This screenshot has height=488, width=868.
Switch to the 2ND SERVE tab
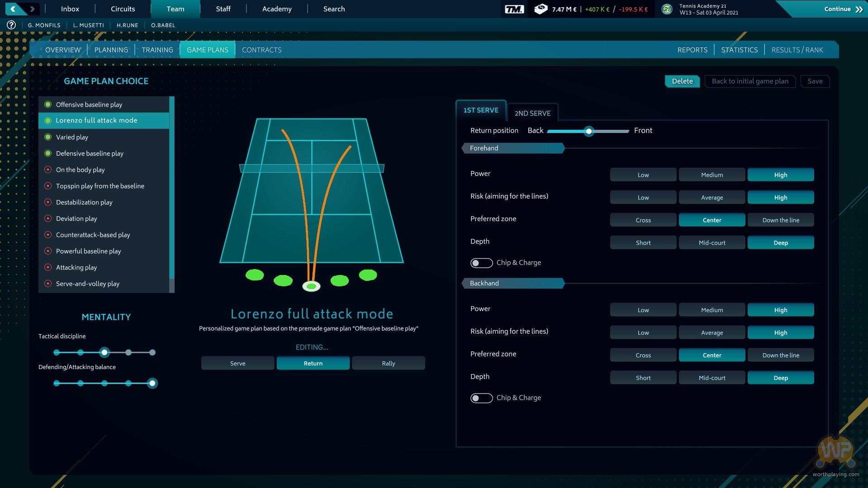(x=532, y=113)
